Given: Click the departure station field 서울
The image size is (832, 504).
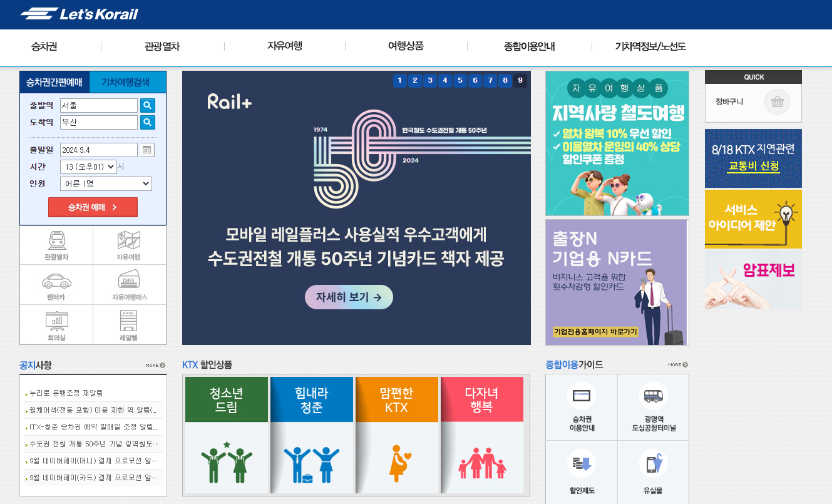Looking at the screenshot, I should [x=99, y=105].
